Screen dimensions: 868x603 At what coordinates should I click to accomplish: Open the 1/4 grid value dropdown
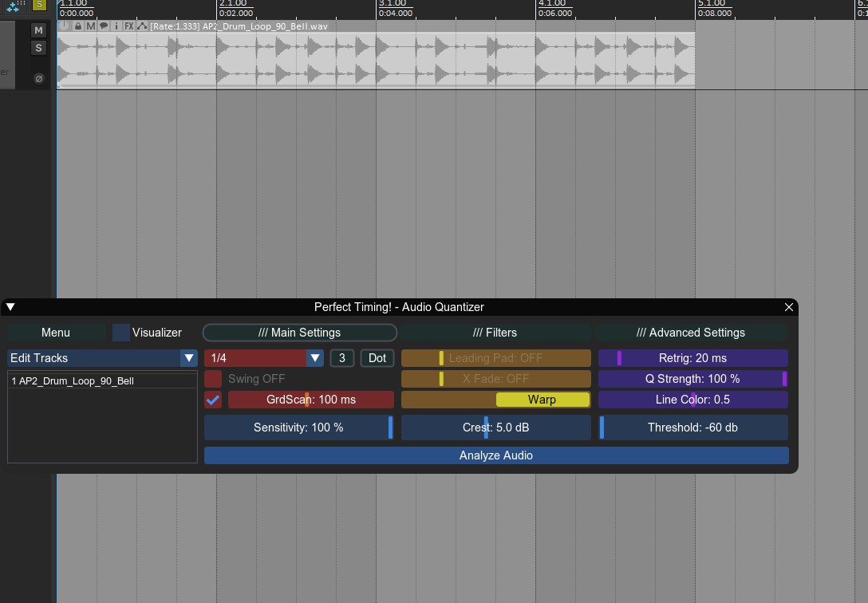coord(263,358)
